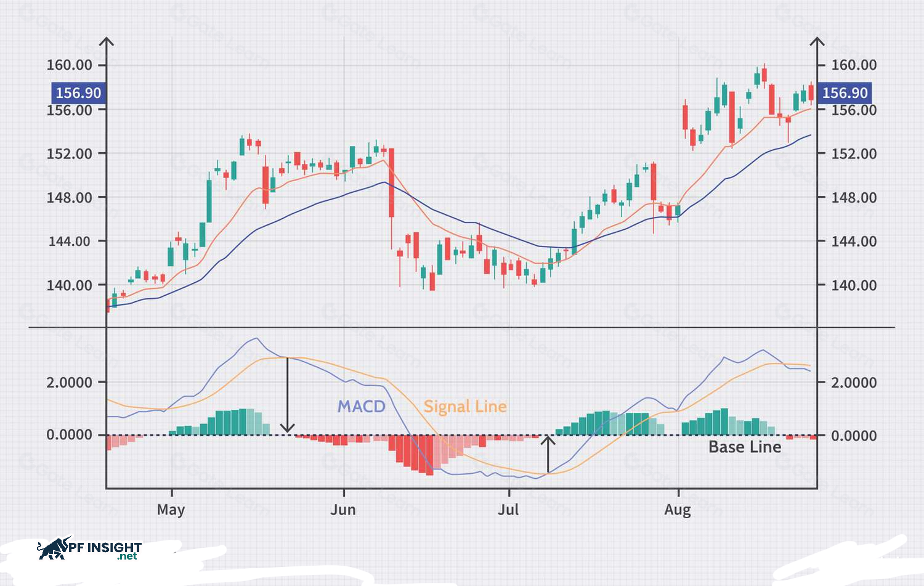Click the arrowhead atop the right price axis
Viewport: 924px width, 586px height.
click(x=817, y=43)
